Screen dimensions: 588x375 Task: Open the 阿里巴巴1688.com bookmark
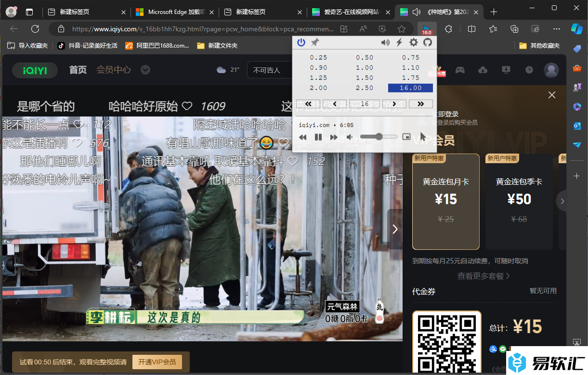tap(157, 46)
